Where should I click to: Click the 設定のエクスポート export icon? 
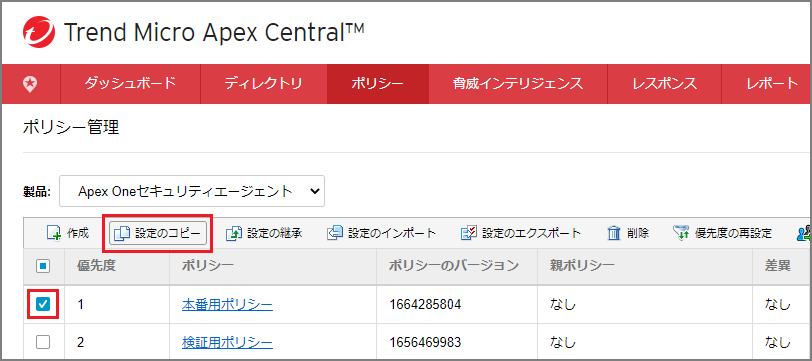(x=469, y=234)
